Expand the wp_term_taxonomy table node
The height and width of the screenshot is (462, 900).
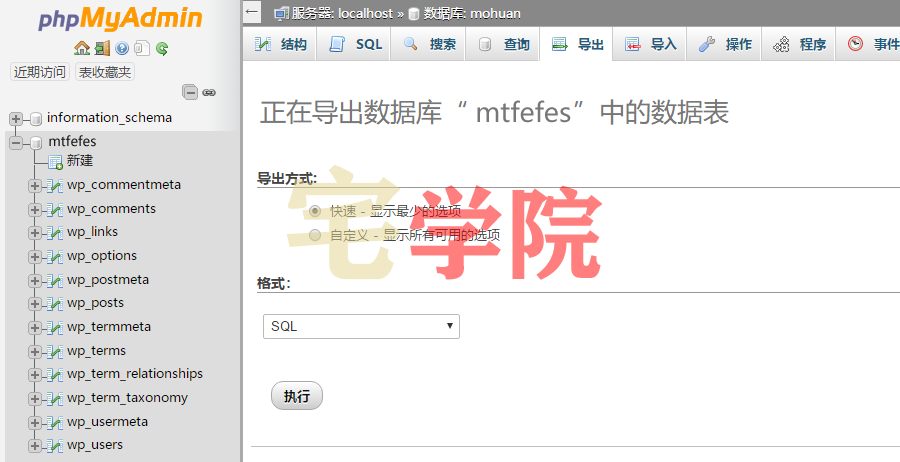(35, 398)
